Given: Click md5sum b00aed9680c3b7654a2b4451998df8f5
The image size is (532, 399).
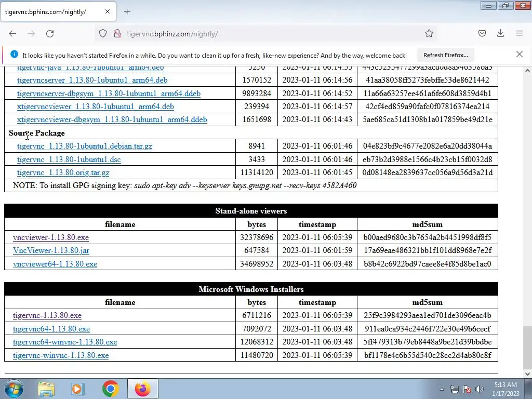Looking at the screenshot, I should (x=427, y=237).
